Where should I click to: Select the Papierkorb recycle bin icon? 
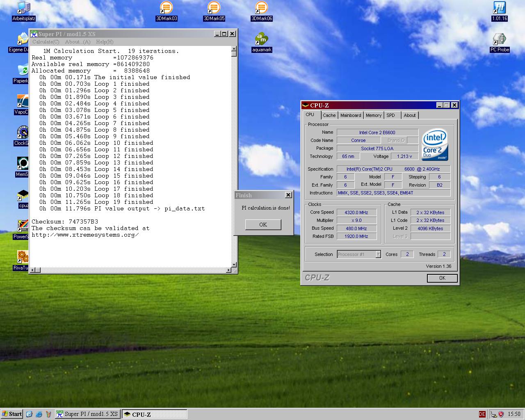point(21,74)
